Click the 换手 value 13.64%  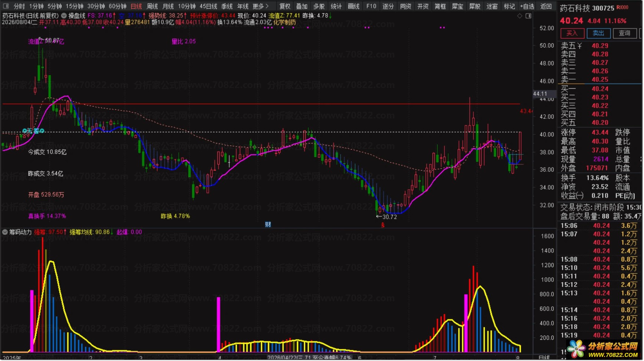597,178
